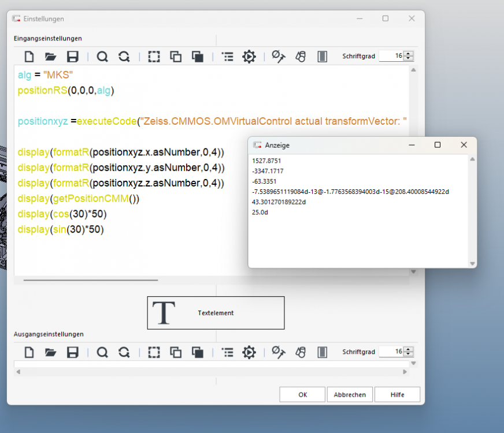Image resolution: width=504 pixels, height=433 pixels.
Task: Click the list/indent icon in the top toolbar
Action: pos(228,57)
